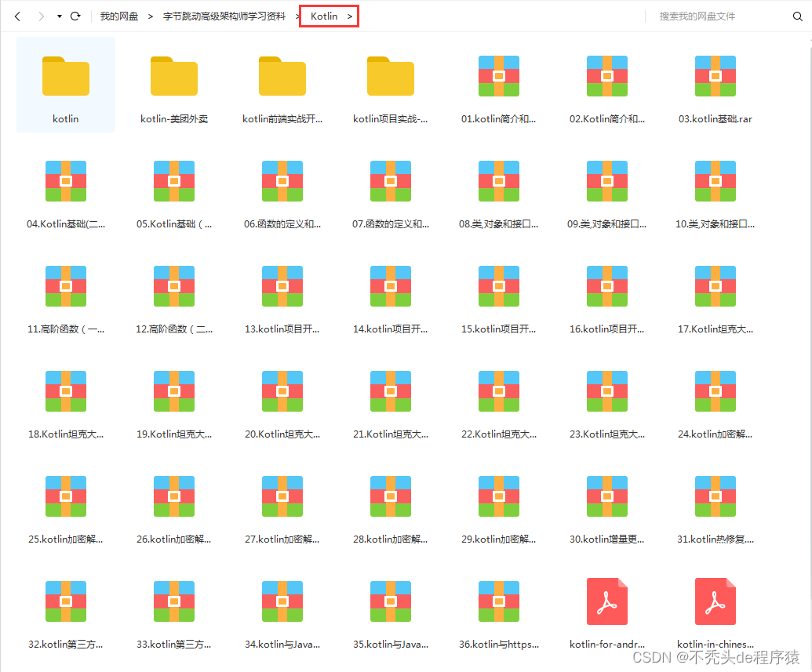Select archive 05.Kotlin基础（...
The width and height of the screenshot is (812, 672).
pyautogui.click(x=174, y=181)
